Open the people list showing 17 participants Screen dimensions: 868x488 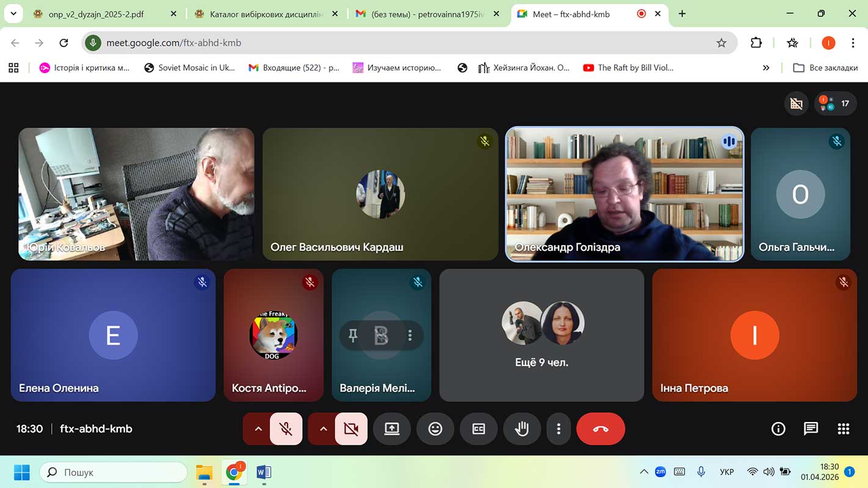click(x=836, y=104)
